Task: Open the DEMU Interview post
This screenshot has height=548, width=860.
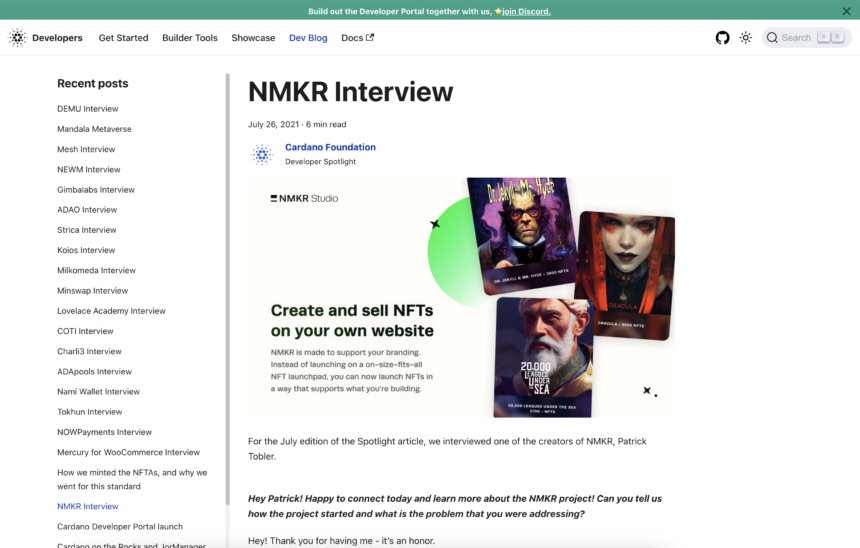Action: (88, 109)
